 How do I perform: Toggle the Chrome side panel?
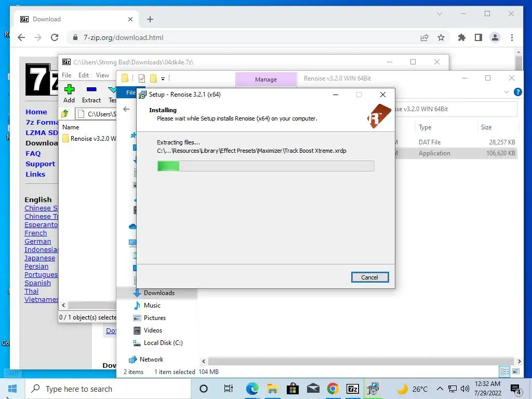[x=478, y=37]
